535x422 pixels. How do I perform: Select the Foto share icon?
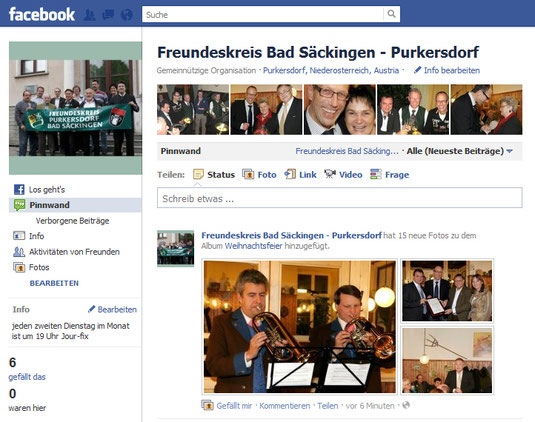(248, 174)
